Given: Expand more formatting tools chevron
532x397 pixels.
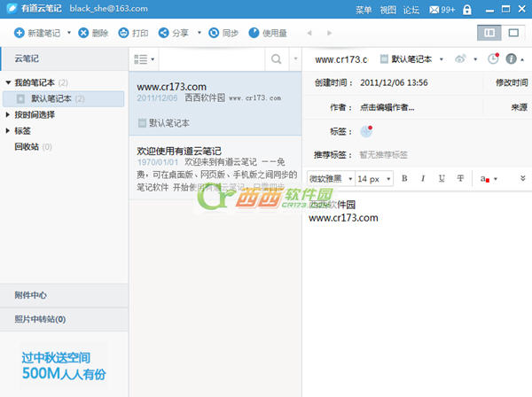Looking at the screenshot, I should pos(522,178).
